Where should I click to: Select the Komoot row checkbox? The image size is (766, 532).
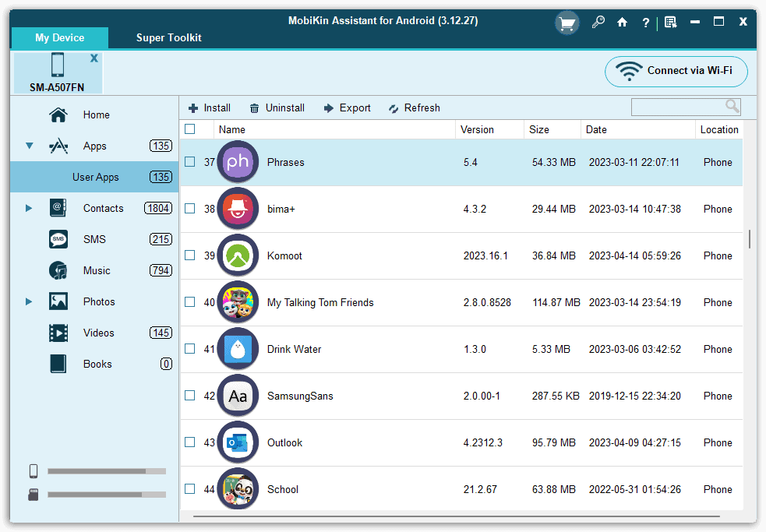point(190,255)
